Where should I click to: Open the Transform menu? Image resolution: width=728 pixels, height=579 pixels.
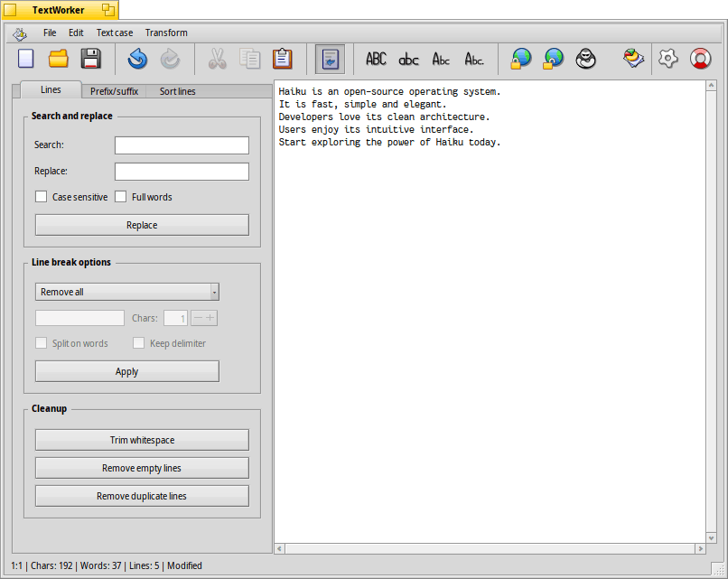click(x=166, y=33)
